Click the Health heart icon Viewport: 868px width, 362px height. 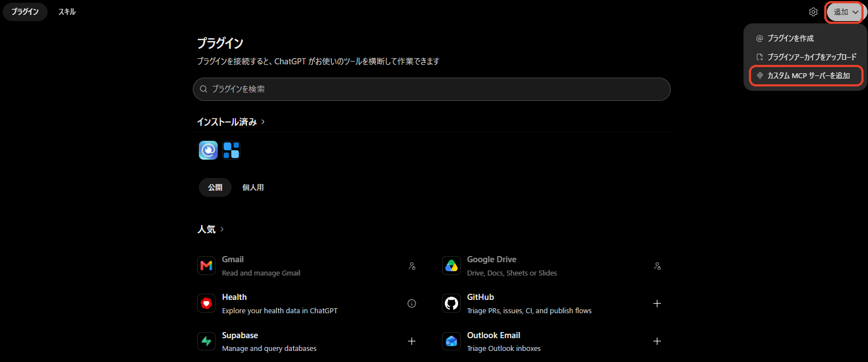(206, 303)
